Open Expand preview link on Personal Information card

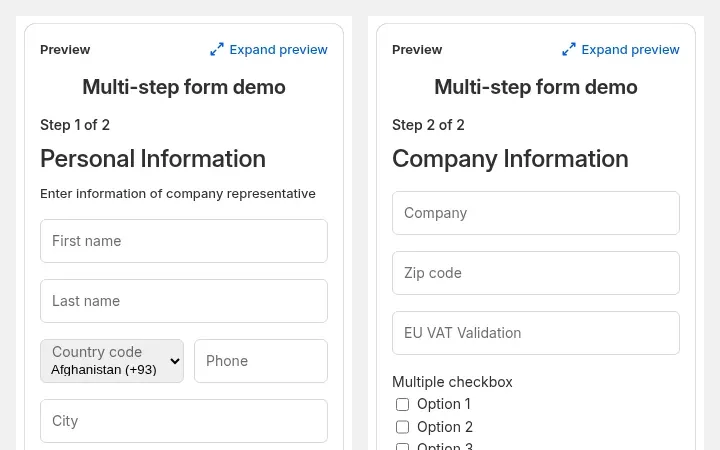pos(269,50)
